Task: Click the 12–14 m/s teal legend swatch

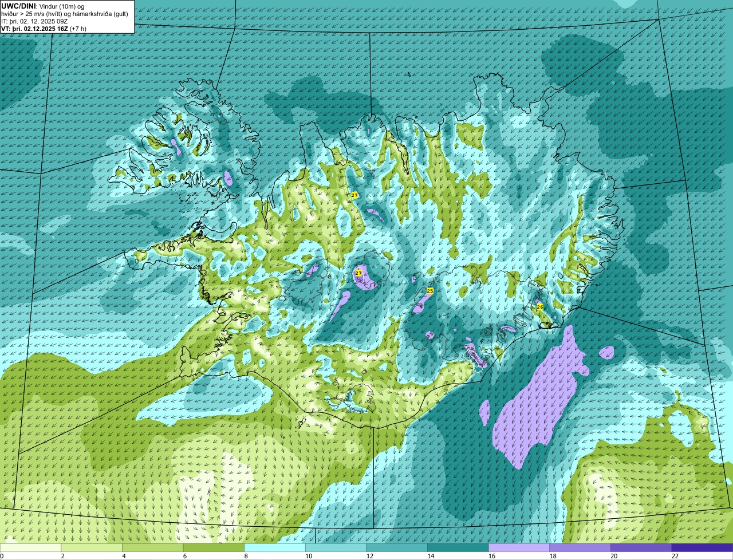Action: point(397,548)
